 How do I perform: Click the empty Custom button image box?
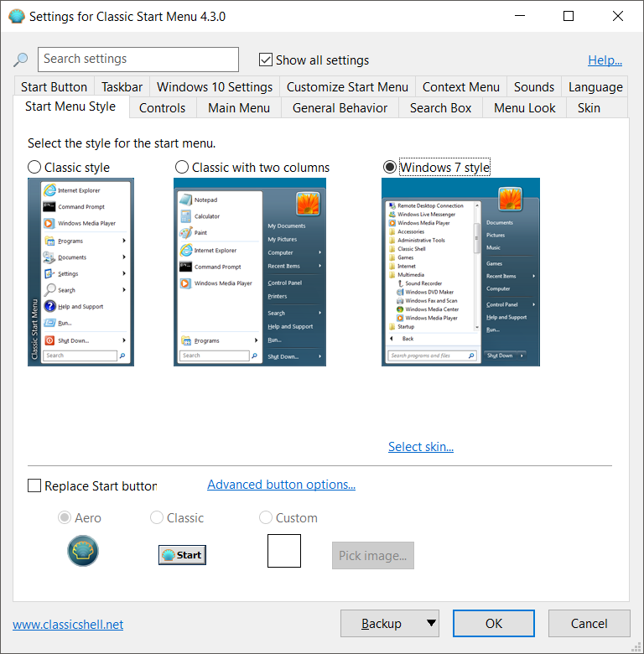click(x=284, y=551)
